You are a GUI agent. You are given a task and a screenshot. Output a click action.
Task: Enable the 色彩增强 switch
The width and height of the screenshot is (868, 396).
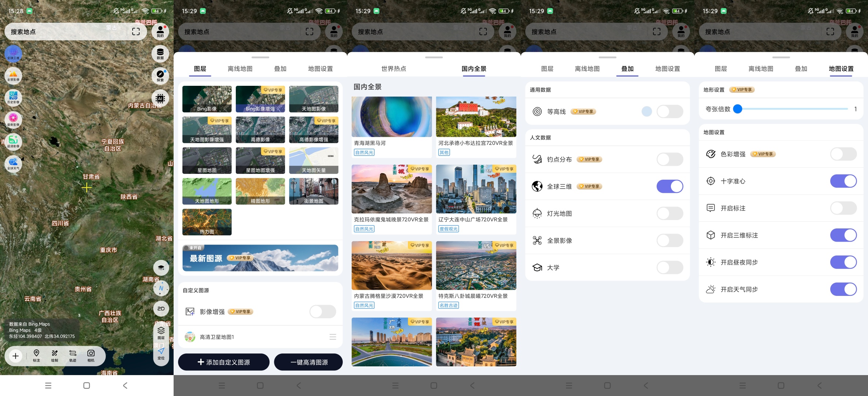click(x=843, y=154)
